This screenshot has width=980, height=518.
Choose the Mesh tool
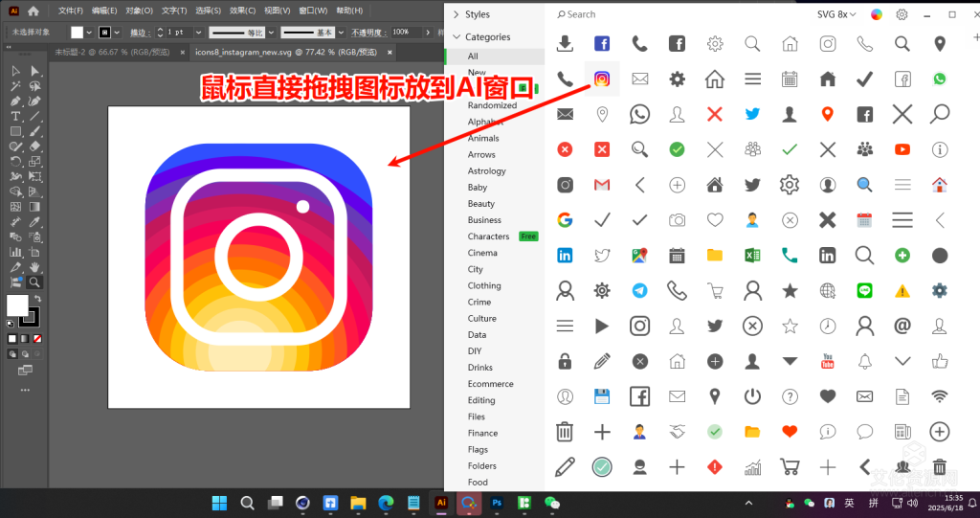pos(15,207)
